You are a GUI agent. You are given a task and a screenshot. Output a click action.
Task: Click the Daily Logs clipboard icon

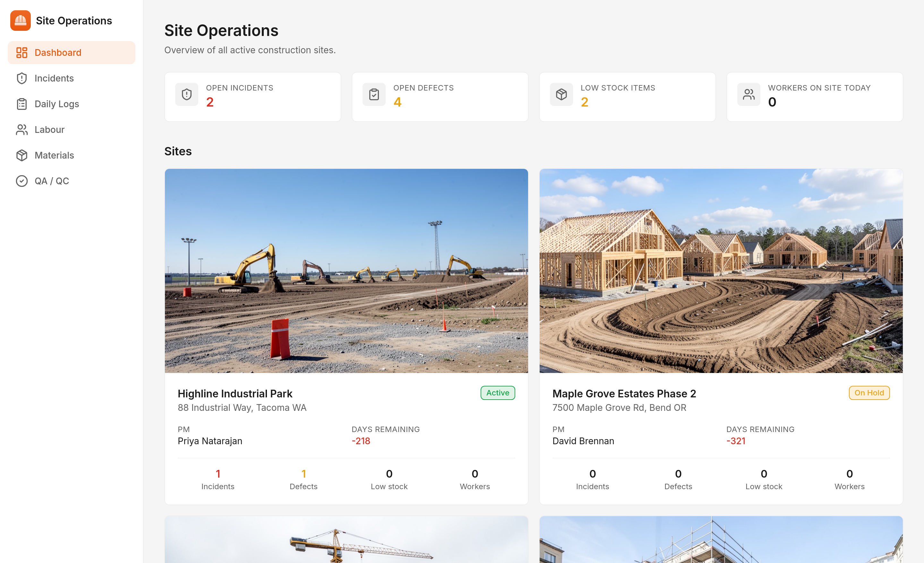[x=22, y=104]
